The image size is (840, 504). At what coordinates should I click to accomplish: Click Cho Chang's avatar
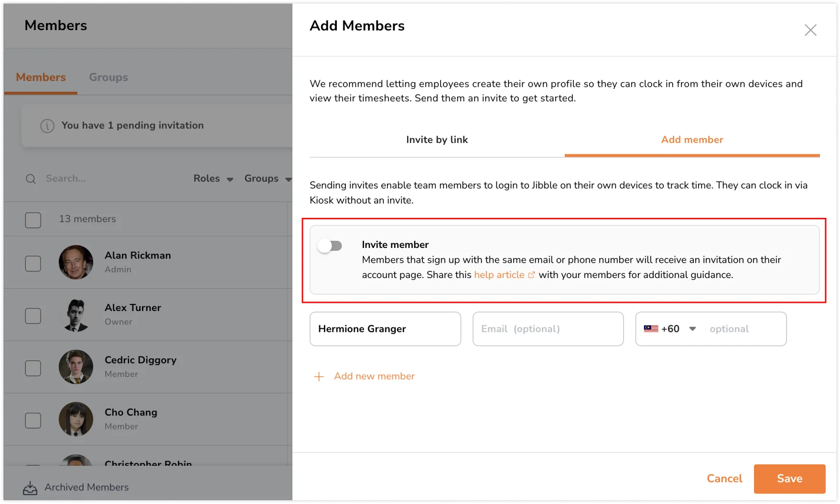coord(76,419)
